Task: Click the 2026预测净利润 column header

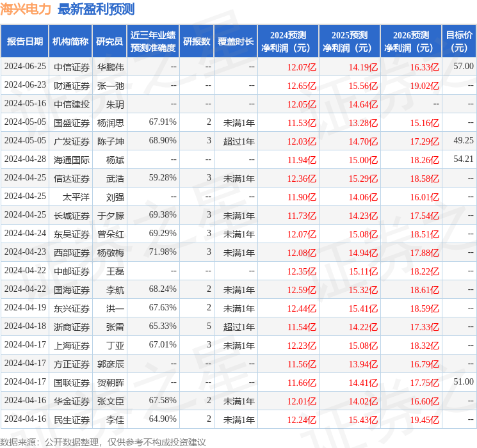Action: coord(411,42)
